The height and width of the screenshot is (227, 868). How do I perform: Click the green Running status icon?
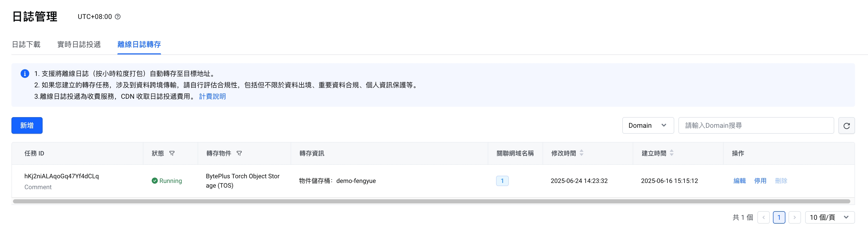(155, 181)
